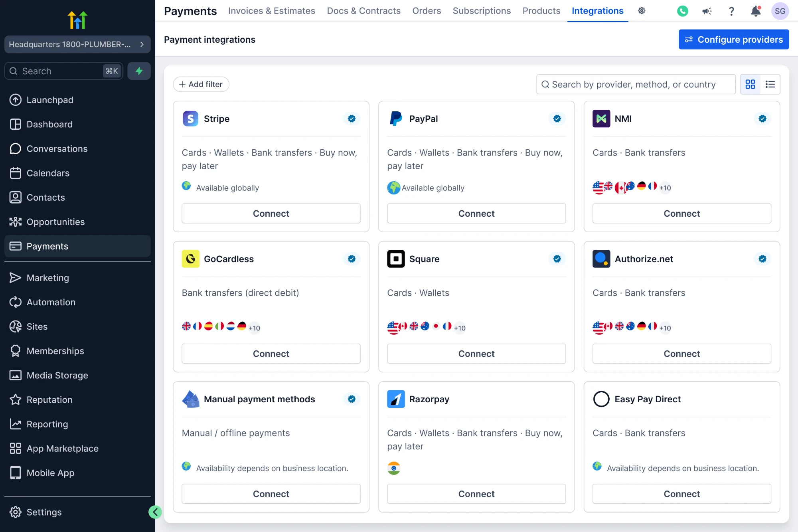Click the logo with arrows in sidebar
Viewport: 798px width, 532px height.
77,20
